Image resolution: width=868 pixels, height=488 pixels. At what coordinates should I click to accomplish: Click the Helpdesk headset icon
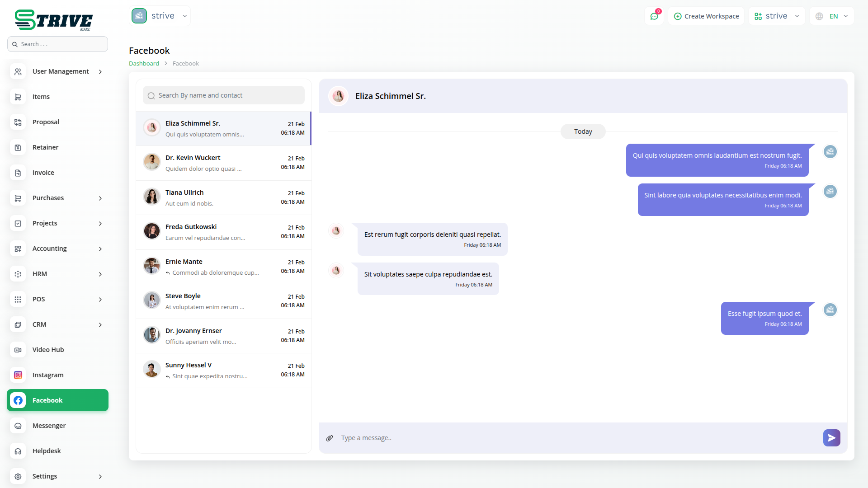pos(18,451)
